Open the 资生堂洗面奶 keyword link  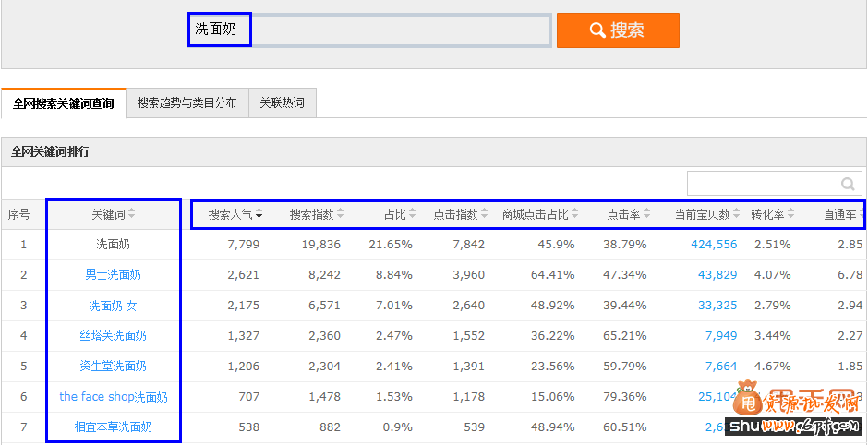(x=113, y=367)
